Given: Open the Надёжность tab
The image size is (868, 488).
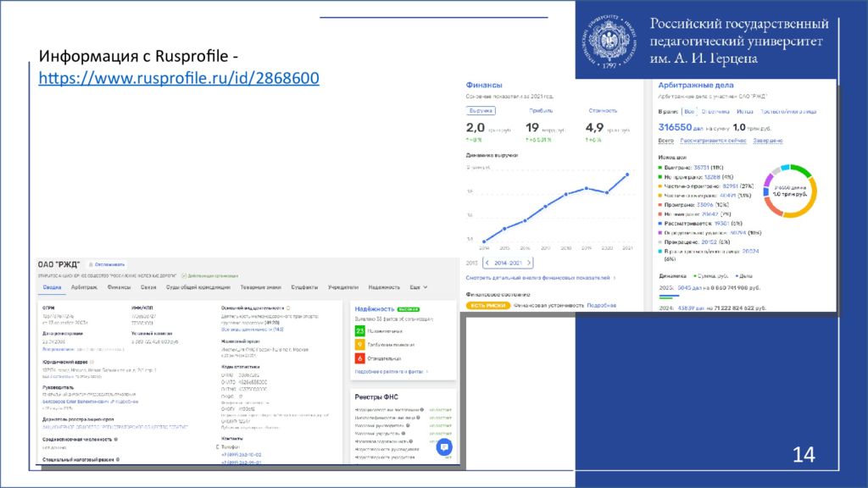Looking at the screenshot, I should coord(384,287).
